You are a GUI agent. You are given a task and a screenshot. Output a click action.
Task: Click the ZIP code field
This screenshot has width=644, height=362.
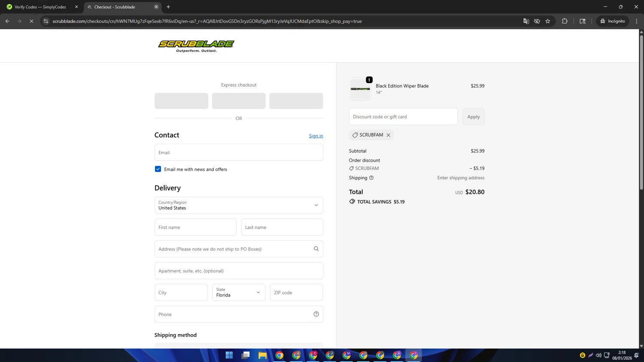pos(296,293)
